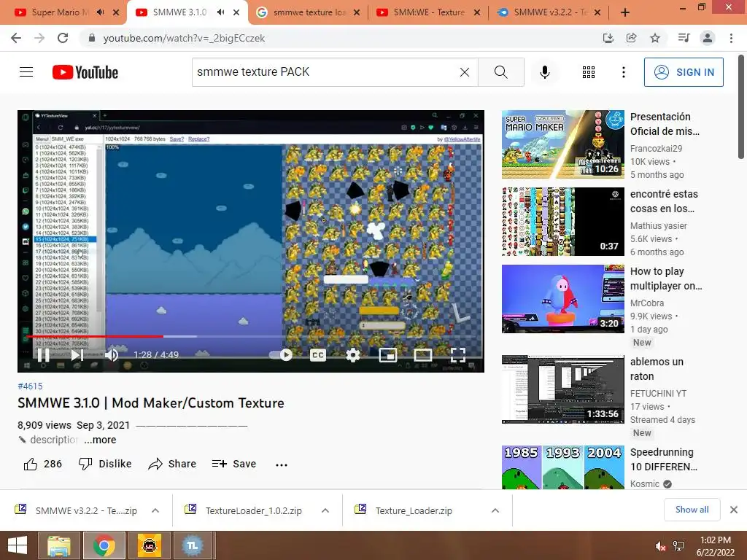
Task: Go back in browser history
Action: [16, 38]
